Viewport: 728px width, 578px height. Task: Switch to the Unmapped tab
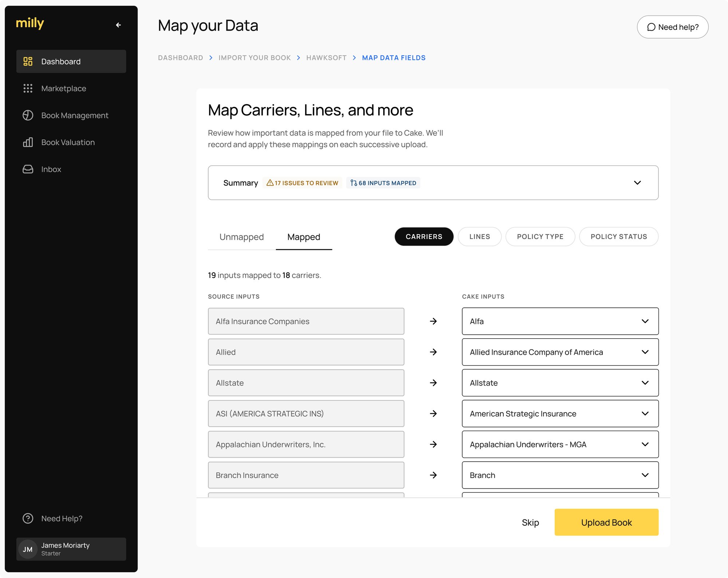[241, 237]
